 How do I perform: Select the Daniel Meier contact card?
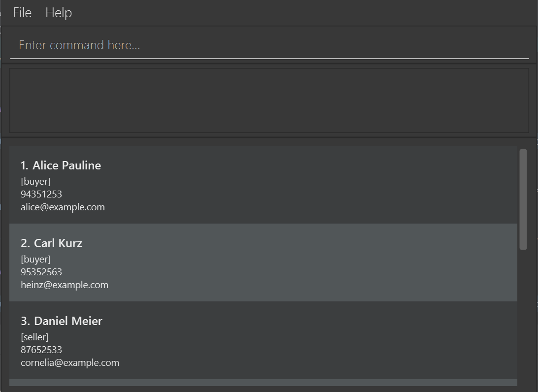[263, 340]
